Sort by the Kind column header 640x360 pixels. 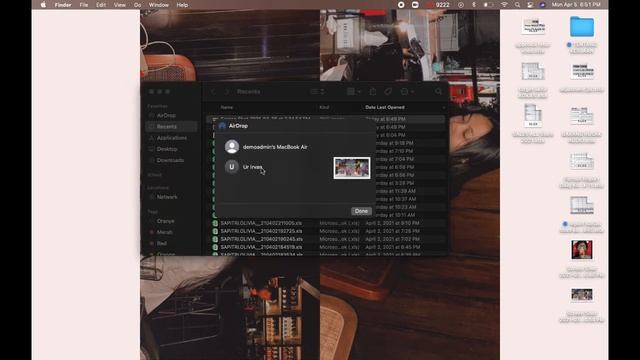(324, 107)
